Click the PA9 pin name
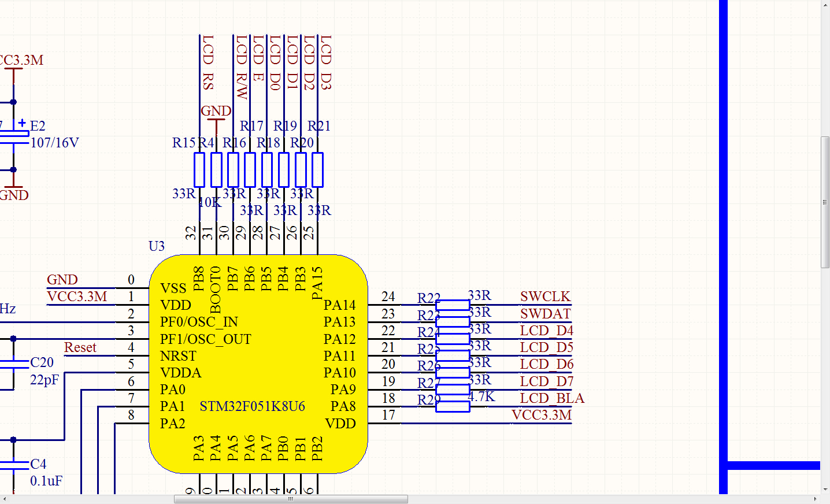 [x=343, y=390]
